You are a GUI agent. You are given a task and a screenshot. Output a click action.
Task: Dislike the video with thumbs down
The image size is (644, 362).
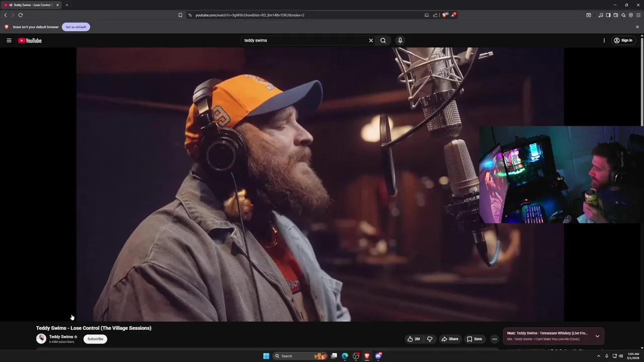[x=430, y=339]
